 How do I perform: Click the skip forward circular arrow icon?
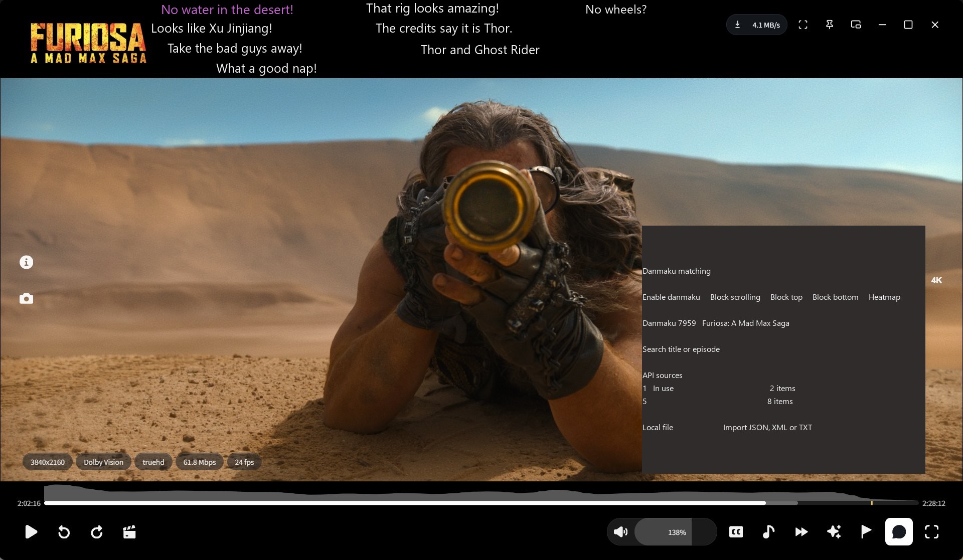97,532
